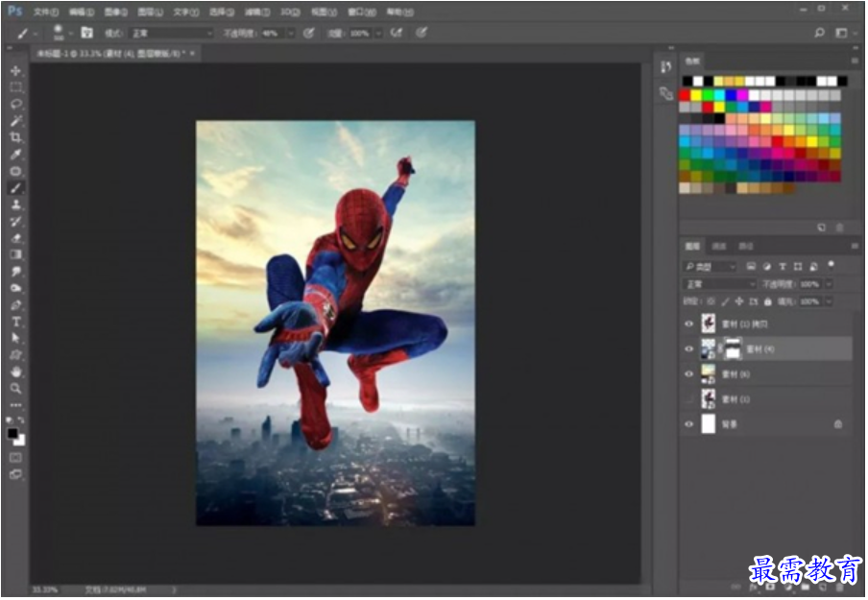Image resolution: width=868 pixels, height=600 pixels.
Task: Open the tool preset picker arrow
Action: tap(36, 34)
